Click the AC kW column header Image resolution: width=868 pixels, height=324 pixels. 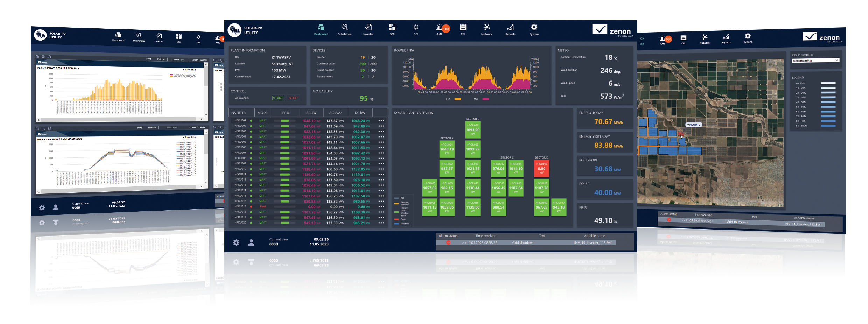click(x=311, y=113)
